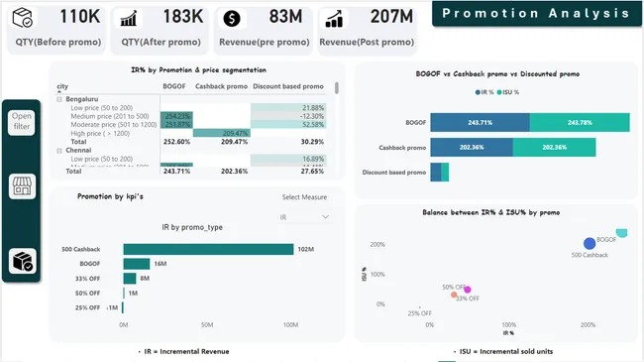Click the magenta 33% OFF scatter bubble
Image resolution: width=644 pixels, height=362 pixels.
click(x=468, y=290)
